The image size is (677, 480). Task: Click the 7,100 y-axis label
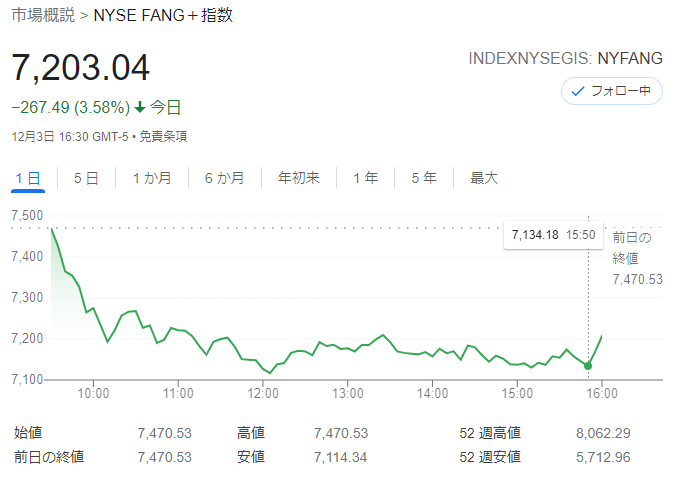point(27,379)
